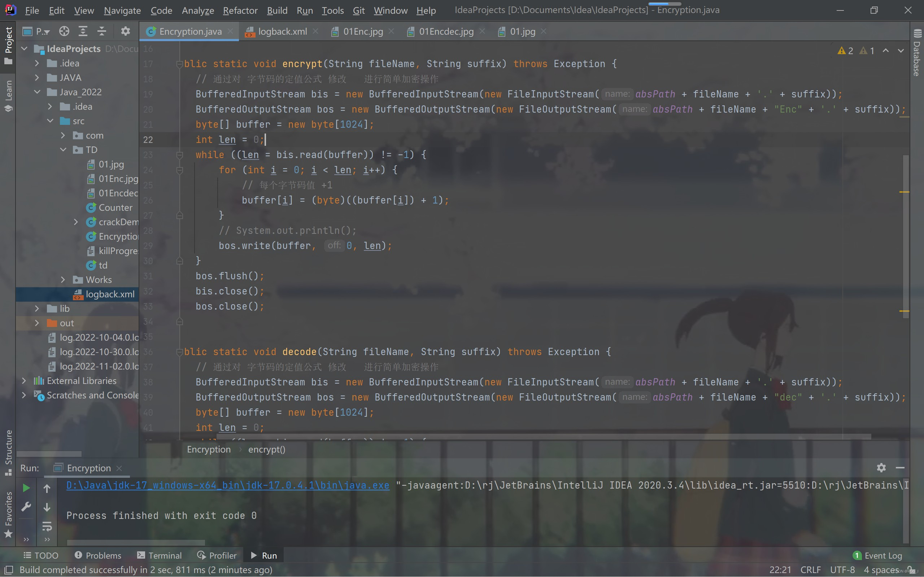Open the Terminal tool window button

click(x=160, y=555)
